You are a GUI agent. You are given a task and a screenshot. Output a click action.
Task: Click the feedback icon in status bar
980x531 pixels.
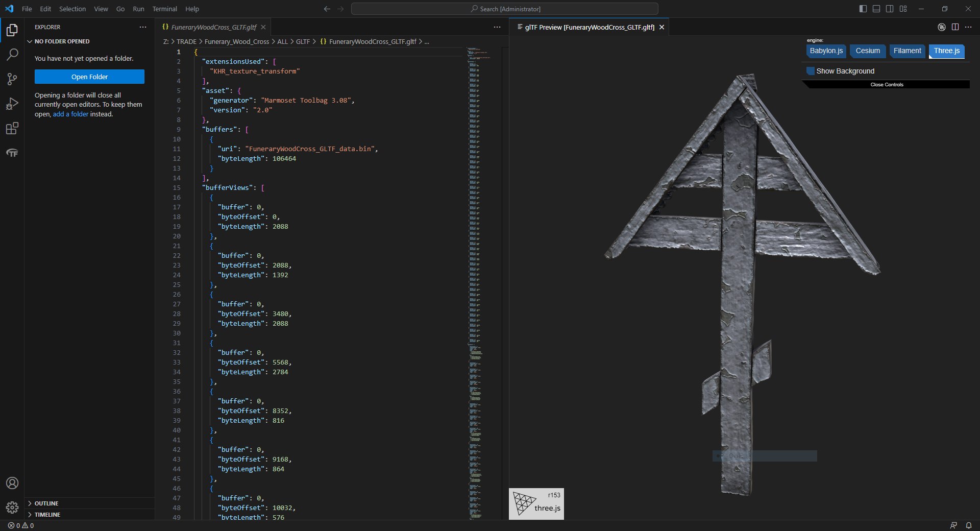953,525
